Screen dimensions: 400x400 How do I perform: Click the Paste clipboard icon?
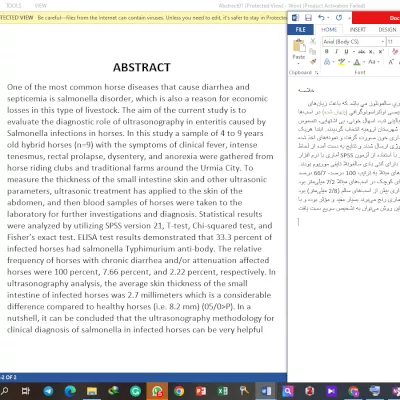(x=299, y=45)
